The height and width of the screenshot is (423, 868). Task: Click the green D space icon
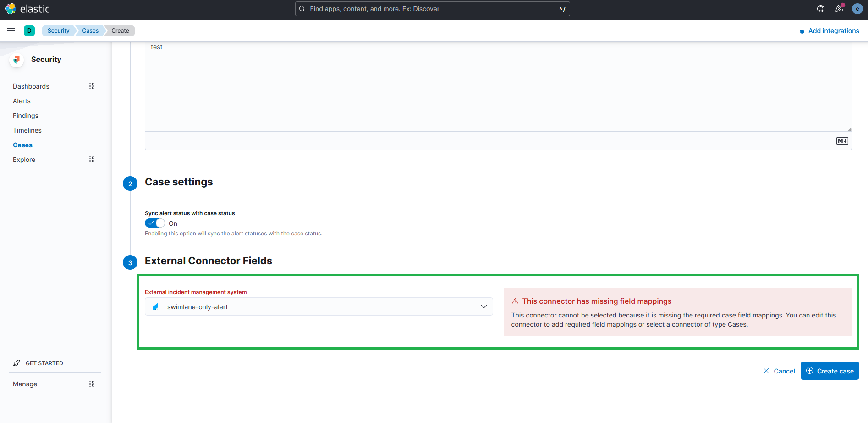tap(29, 30)
